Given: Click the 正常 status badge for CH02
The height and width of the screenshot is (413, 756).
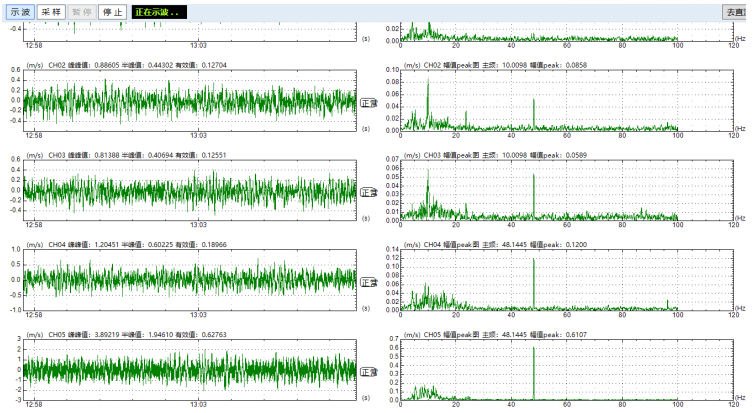Looking at the screenshot, I should pos(369,101).
